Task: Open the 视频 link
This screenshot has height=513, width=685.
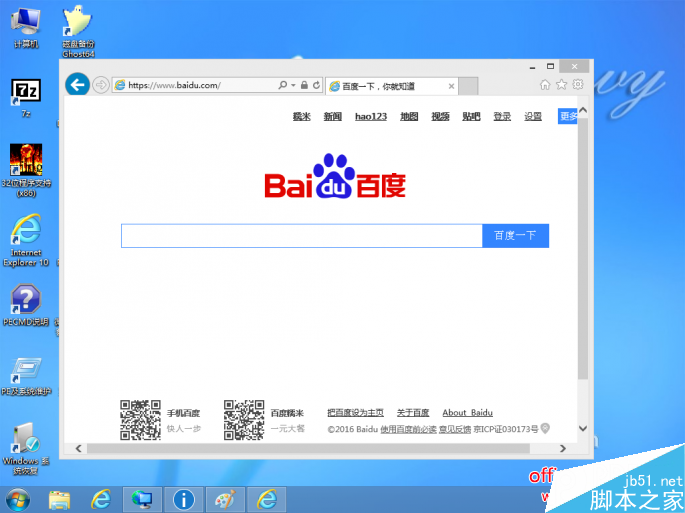Action: 440,116
